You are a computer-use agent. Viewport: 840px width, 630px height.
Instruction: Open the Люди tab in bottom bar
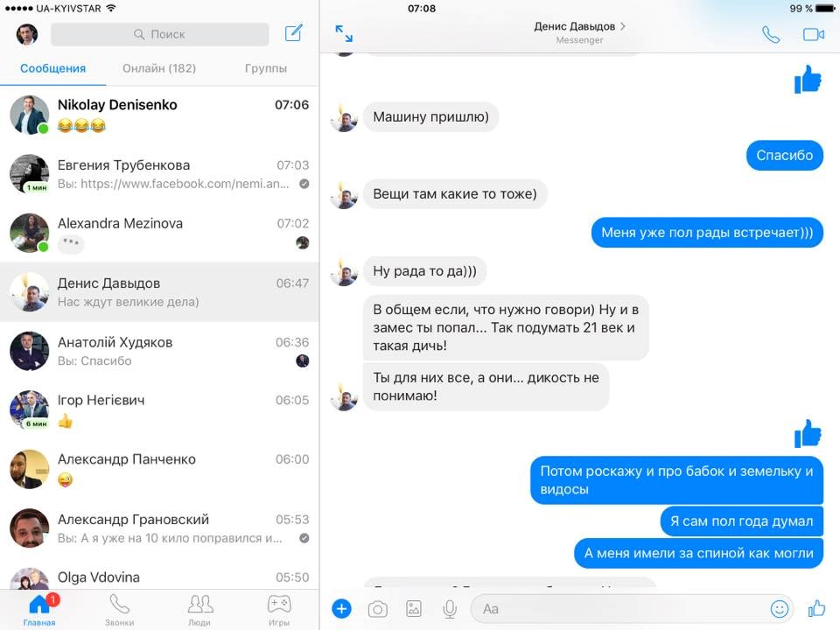coord(199,610)
